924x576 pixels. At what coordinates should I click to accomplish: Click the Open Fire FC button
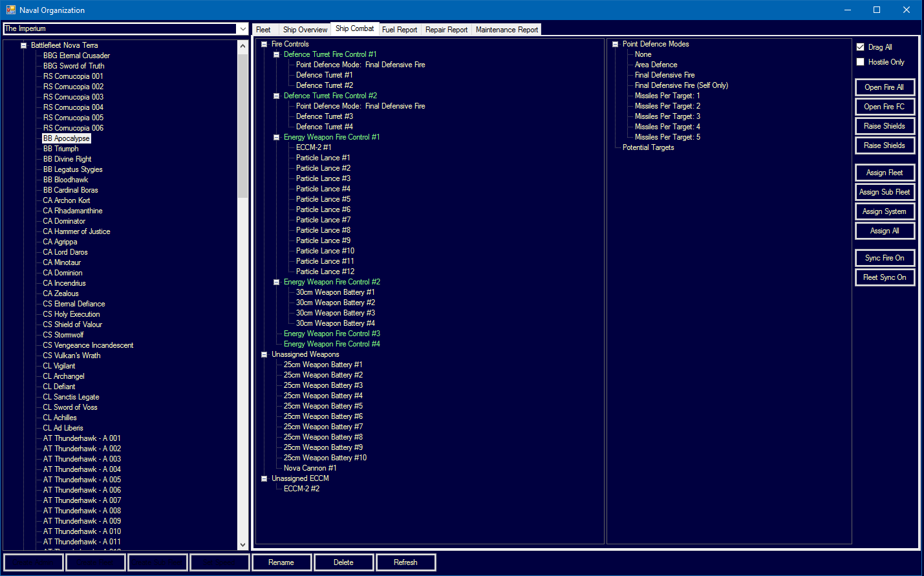pos(885,107)
